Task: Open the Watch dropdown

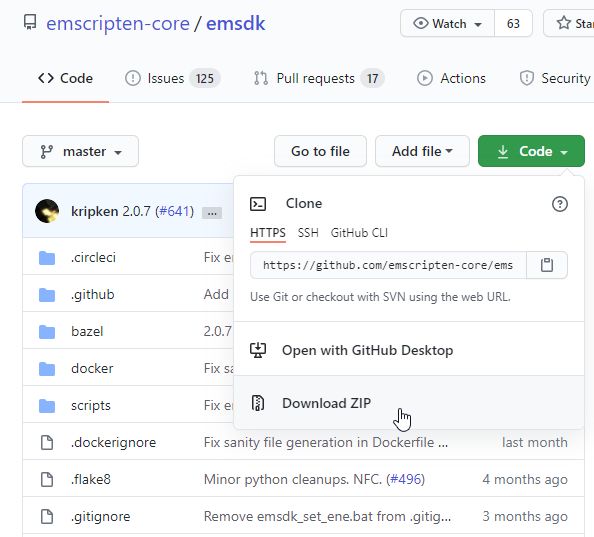Action: [x=447, y=23]
